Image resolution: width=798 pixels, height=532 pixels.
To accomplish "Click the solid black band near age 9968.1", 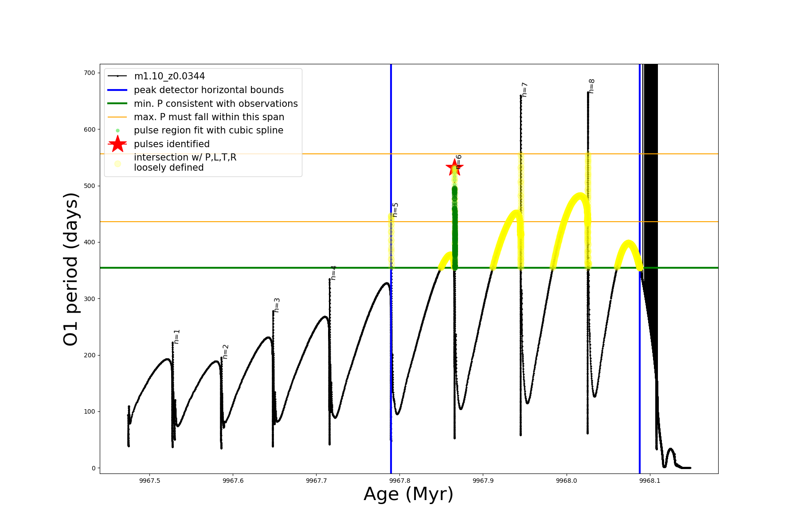I will 650,177.
